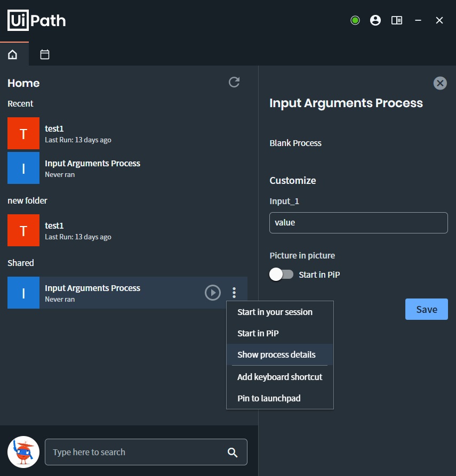Run Input Arguments Process with play button
This screenshot has height=476, width=456.
[213, 293]
